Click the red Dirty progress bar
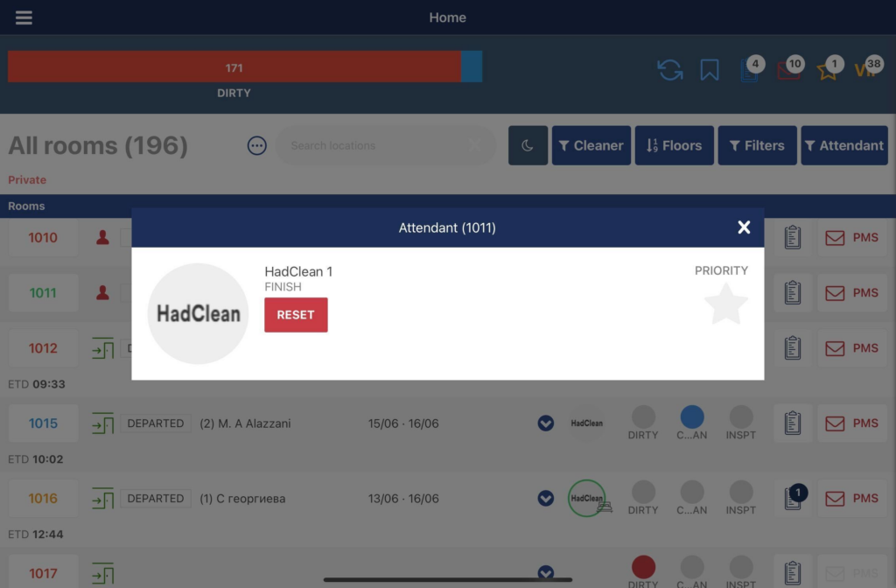 tap(234, 67)
